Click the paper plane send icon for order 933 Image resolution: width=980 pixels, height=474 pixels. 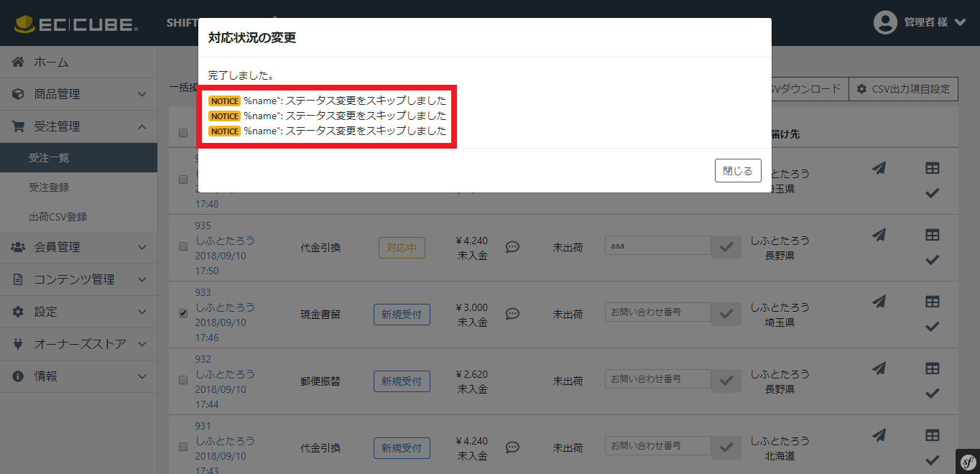879,302
